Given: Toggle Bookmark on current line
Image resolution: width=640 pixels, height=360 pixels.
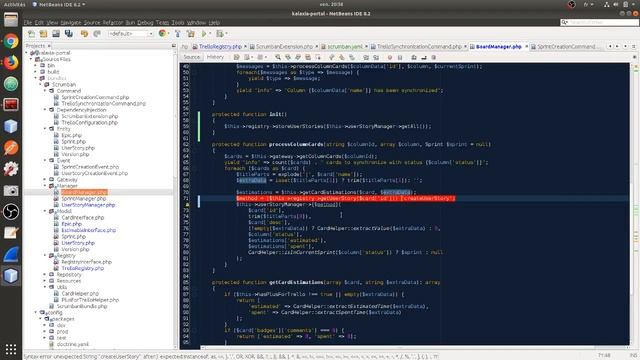Looking at the screenshot, I should point(351,58).
